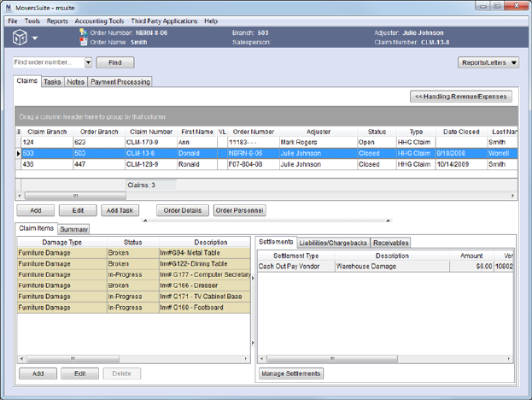
Task: Click the MoversSuite cube logo icon
Action: 18,38
